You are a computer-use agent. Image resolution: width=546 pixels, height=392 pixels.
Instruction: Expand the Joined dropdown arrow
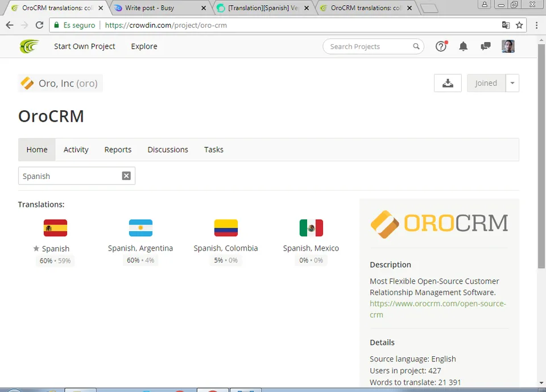(512, 83)
